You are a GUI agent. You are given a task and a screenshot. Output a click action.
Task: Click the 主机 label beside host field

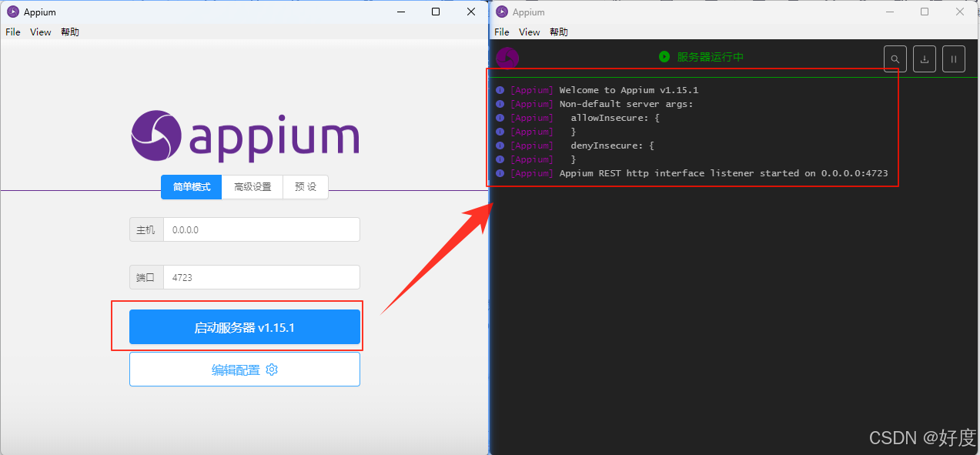[146, 229]
